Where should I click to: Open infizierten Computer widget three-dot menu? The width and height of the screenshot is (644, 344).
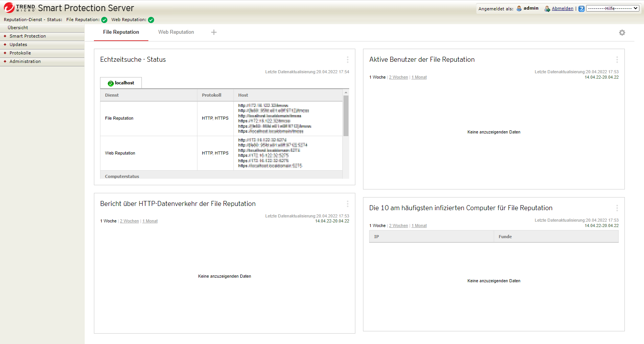pos(617,208)
